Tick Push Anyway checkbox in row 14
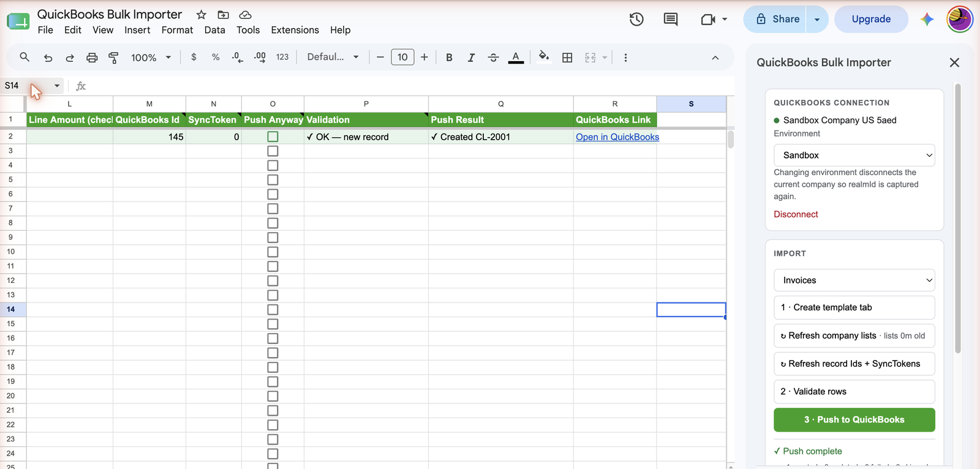Screen dimensions: 980x469 (x=273, y=309)
